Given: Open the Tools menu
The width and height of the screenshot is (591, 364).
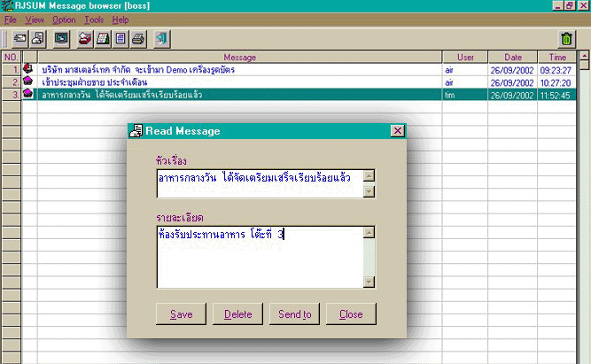Looking at the screenshot, I should coord(94,20).
